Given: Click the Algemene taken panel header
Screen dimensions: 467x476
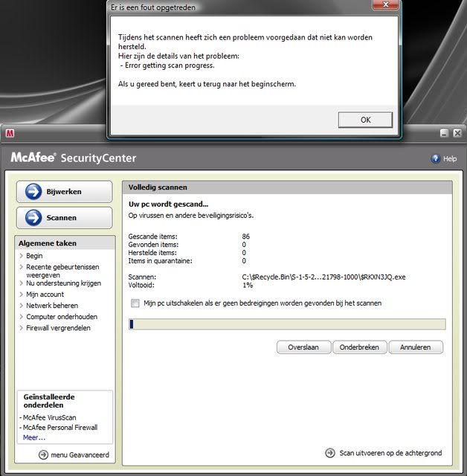Looking at the screenshot, I should [x=65, y=243].
